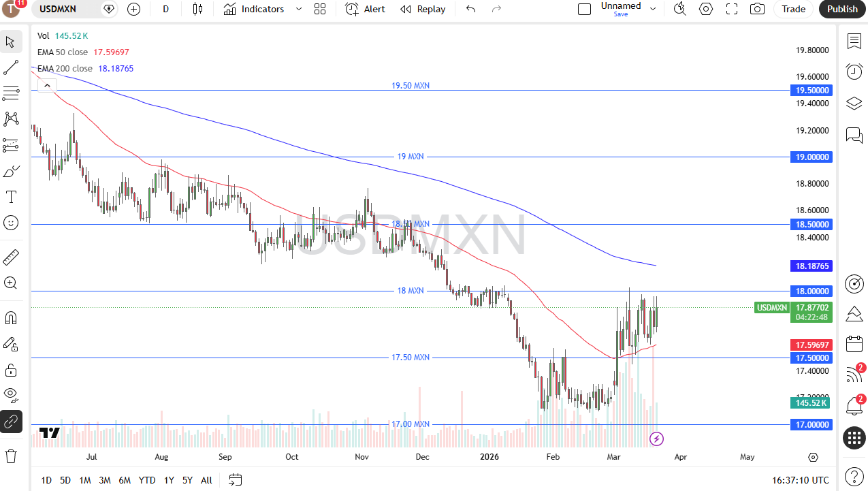Open the quick search icon

point(679,9)
